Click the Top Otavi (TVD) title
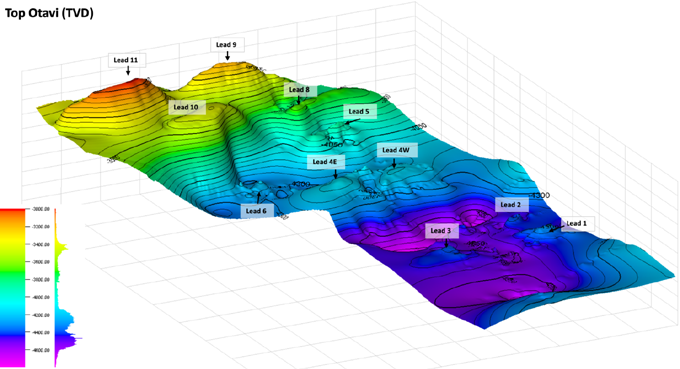The width and height of the screenshot is (680, 369). [x=49, y=13]
